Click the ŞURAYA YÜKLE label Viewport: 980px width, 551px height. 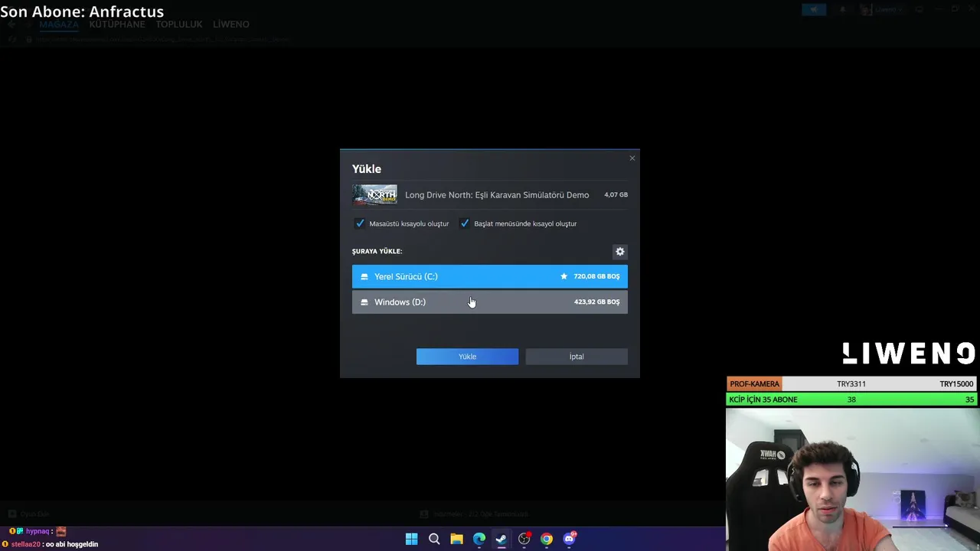377,251
